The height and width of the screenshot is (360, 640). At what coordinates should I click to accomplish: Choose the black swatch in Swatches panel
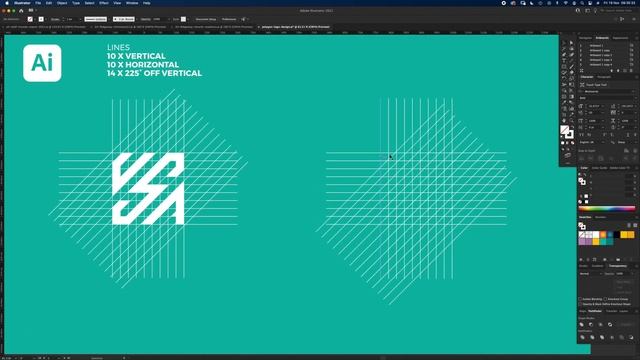617,234
